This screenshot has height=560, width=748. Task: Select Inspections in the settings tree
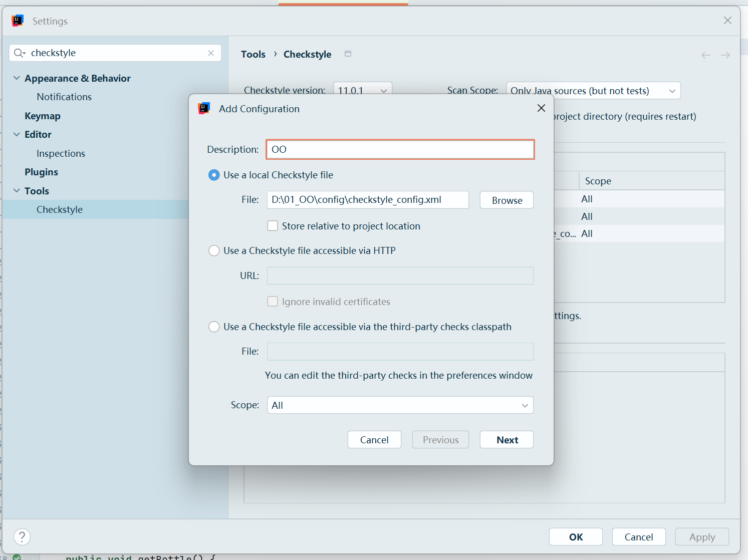(61, 153)
